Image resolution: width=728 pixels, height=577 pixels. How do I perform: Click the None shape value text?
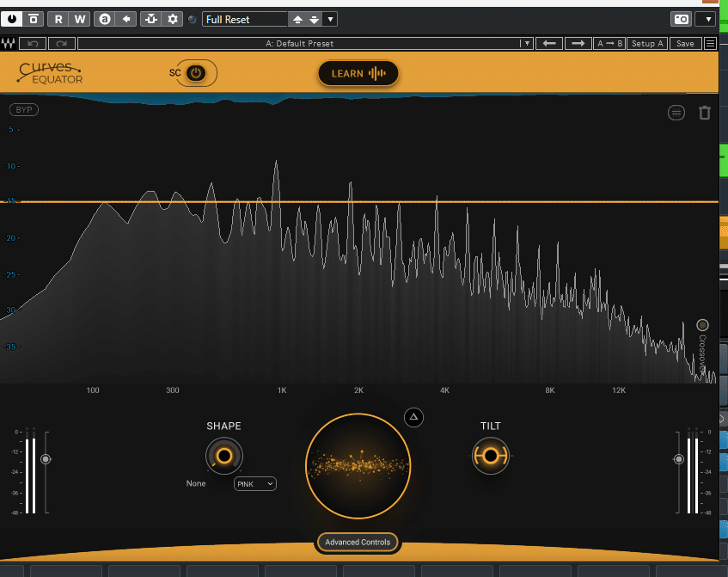[196, 483]
